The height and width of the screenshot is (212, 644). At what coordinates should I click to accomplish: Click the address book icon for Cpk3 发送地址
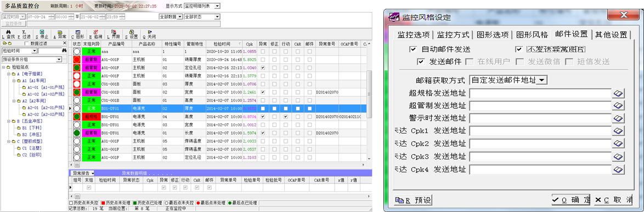point(618,157)
